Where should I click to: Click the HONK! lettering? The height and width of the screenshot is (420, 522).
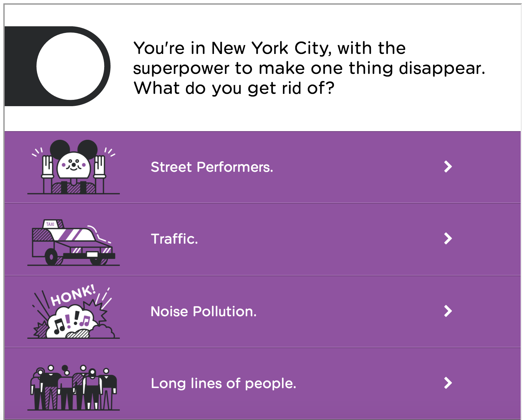click(x=73, y=295)
